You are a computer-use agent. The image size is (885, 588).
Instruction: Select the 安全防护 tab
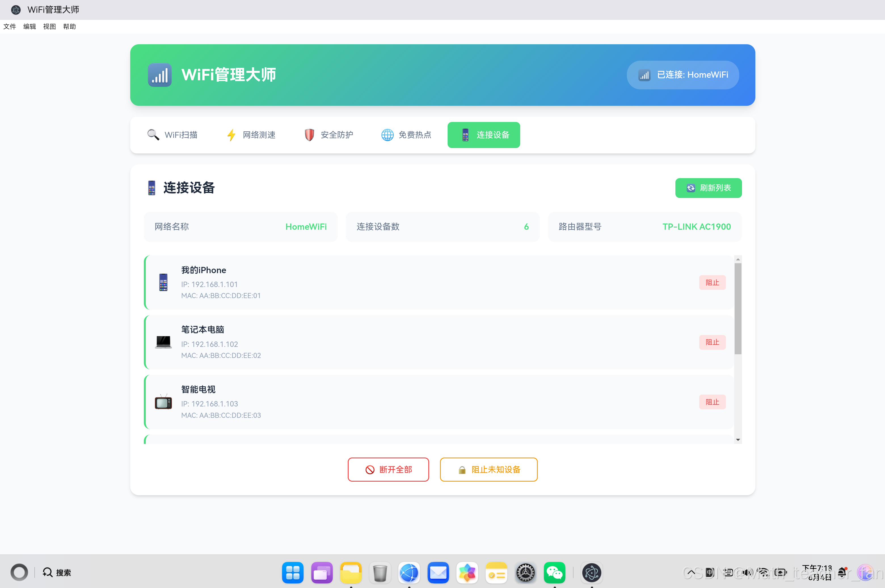[x=329, y=135]
